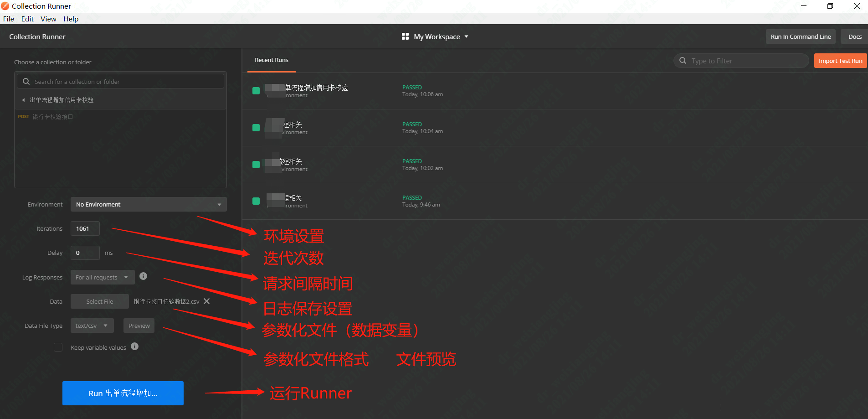The image size is (868, 419).
Task: Open the run passed at 10:02 am
Action: [x=555, y=165]
